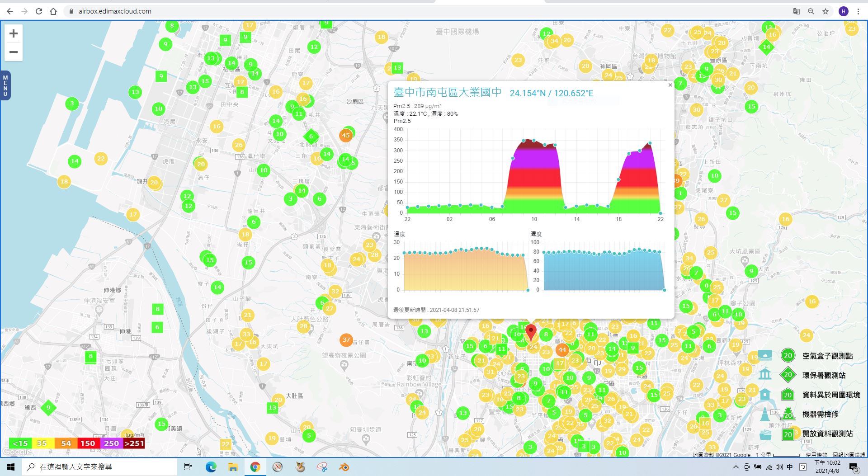Click the 空氣盒子觀測點 legend label
This screenshot has width=868, height=476.
click(827, 356)
